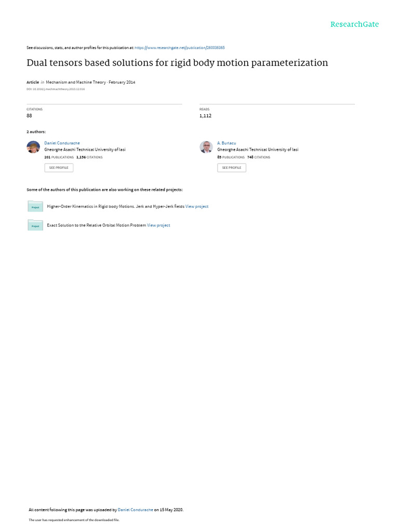Click the Higher-Order Kinematics project folder icon
The height and width of the screenshot is (532, 399).
[x=35, y=206]
